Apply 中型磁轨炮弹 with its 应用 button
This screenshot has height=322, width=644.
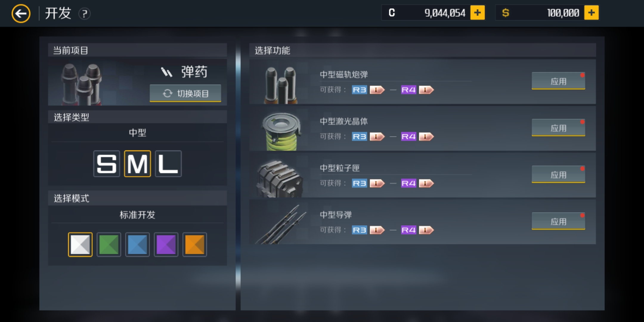click(558, 81)
